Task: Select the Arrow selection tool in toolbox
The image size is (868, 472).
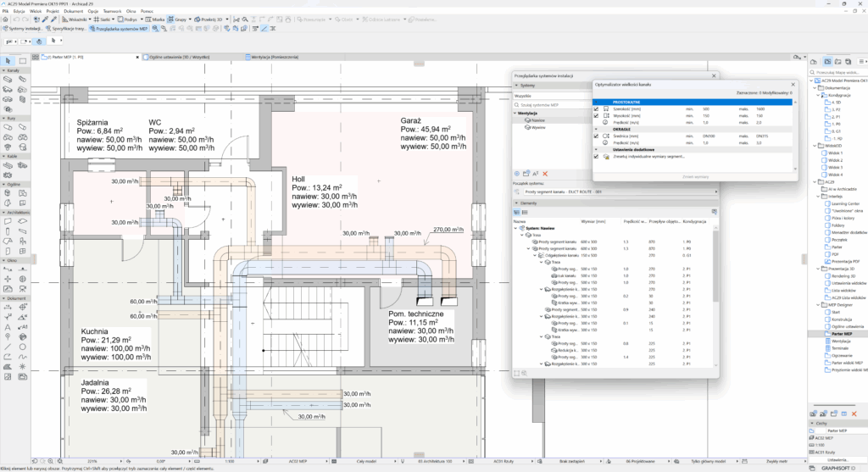Action: click(x=7, y=60)
